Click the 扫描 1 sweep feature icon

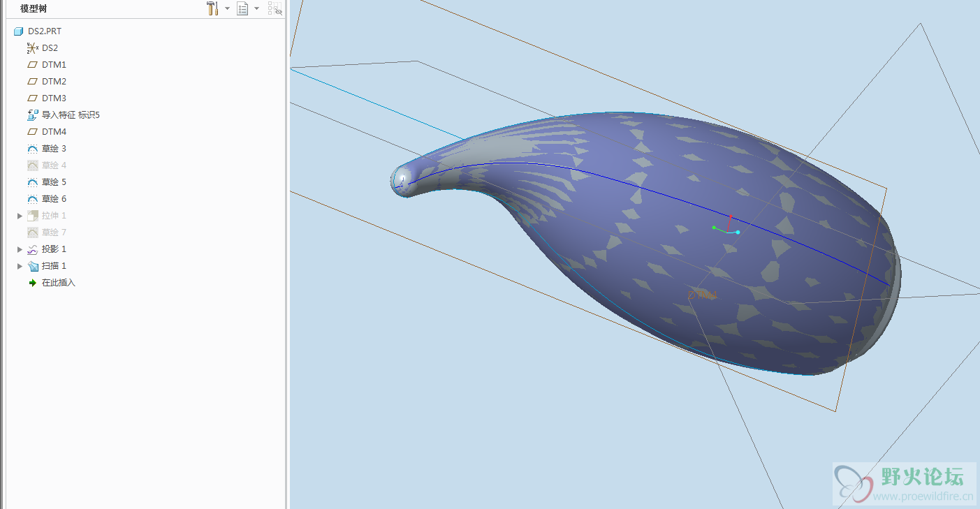(x=32, y=266)
